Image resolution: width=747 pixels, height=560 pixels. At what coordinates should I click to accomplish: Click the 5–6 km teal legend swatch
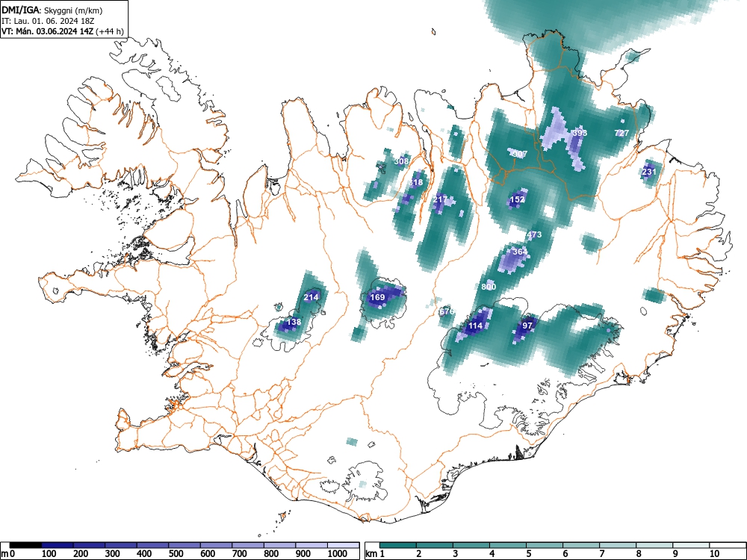(x=545, y=545)
